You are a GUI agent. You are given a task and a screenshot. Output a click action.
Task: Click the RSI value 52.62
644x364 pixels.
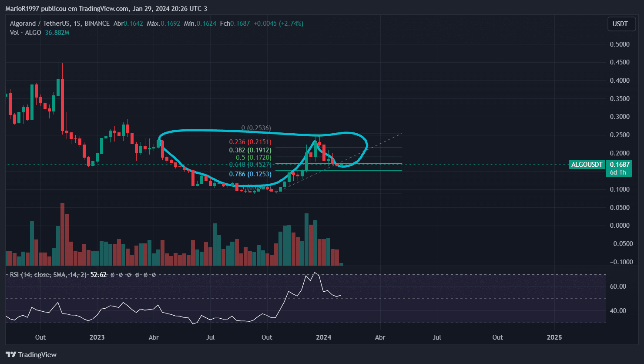tap(99, 275)
